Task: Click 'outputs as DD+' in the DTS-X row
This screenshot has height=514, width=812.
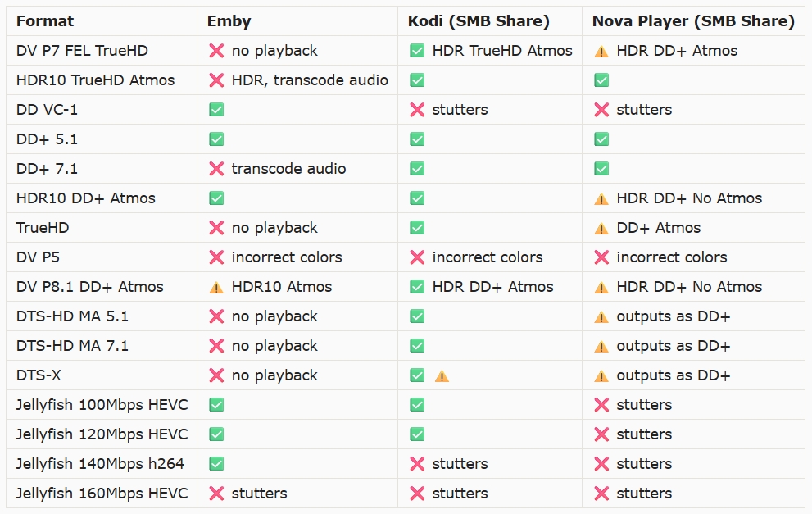Action: point(673,375)
